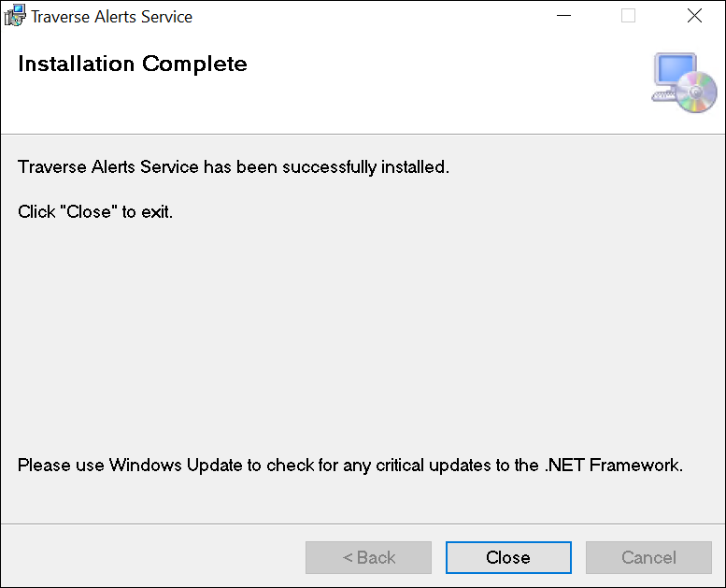Click the "successfully installed" message line

click(234, 167)
